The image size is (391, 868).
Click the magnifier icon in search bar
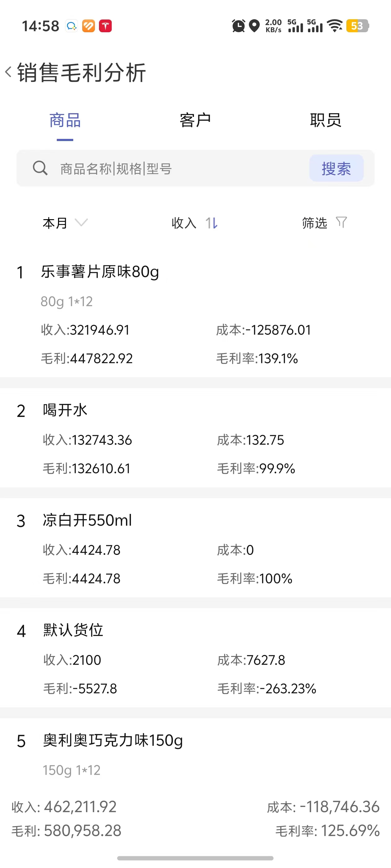coord(40,168)
